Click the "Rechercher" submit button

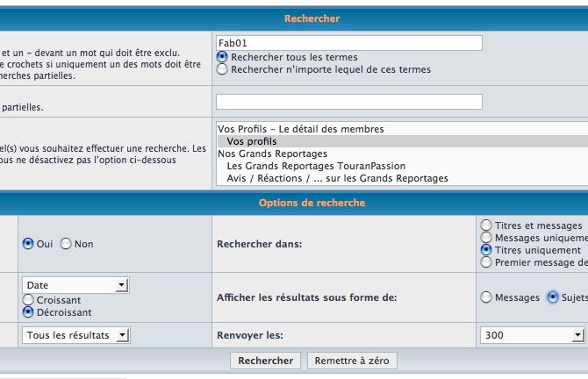coord(266,361)
